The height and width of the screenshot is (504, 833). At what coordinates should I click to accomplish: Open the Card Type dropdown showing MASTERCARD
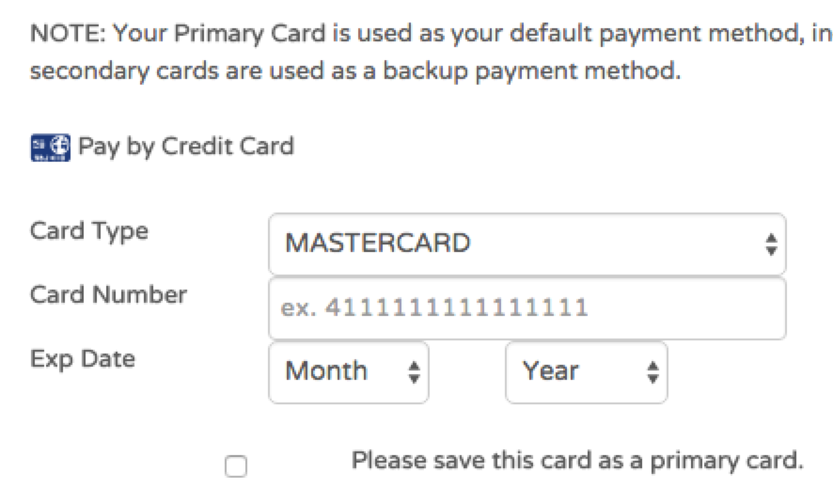coord(527,244)
